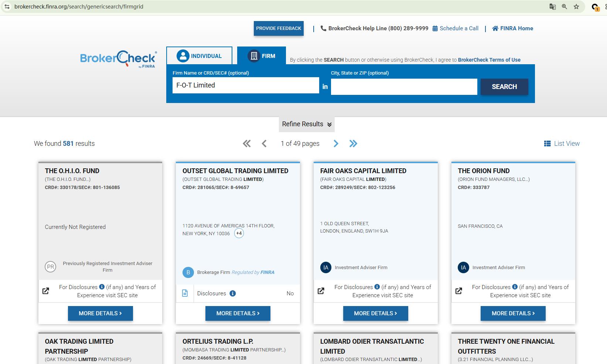
Task: Click the City, State or ZIP field
Action: pos(404,87)
